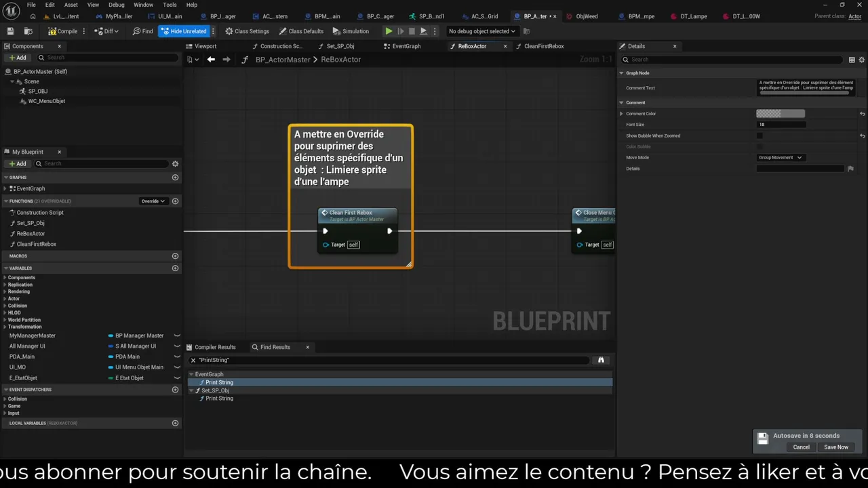This screenshot has height=488, width=868.
Task: Open play mode options kebab menu
Action: (x=435, y=31)
